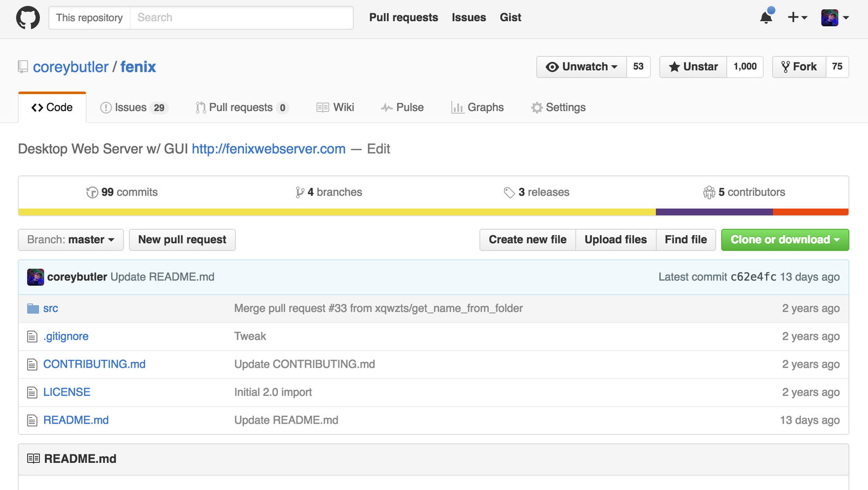Click Create new file
This screenshot has height=490, width=868.
click(527, 240)
